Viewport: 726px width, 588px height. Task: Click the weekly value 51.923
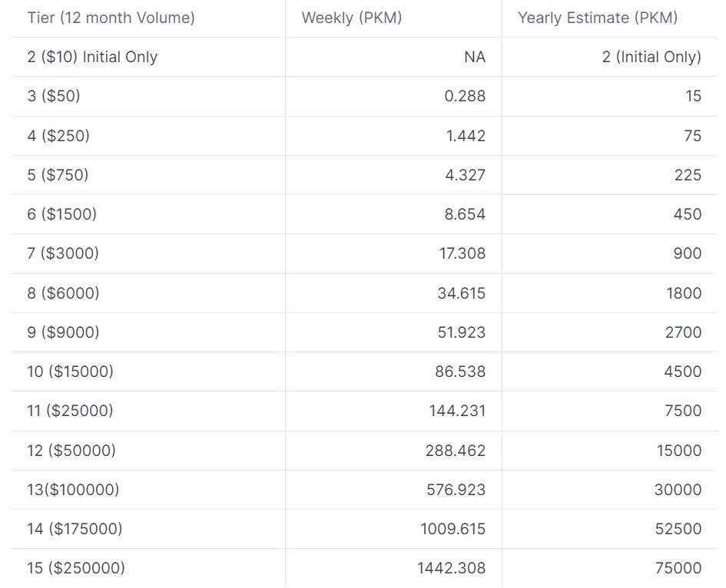[462, 332]
